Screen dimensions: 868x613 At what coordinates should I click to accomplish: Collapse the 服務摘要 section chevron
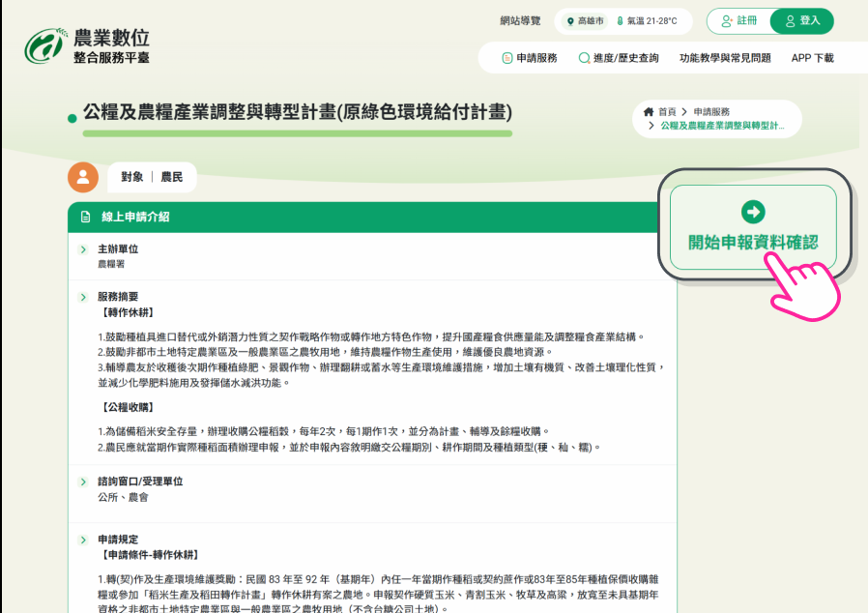[84, 297]
